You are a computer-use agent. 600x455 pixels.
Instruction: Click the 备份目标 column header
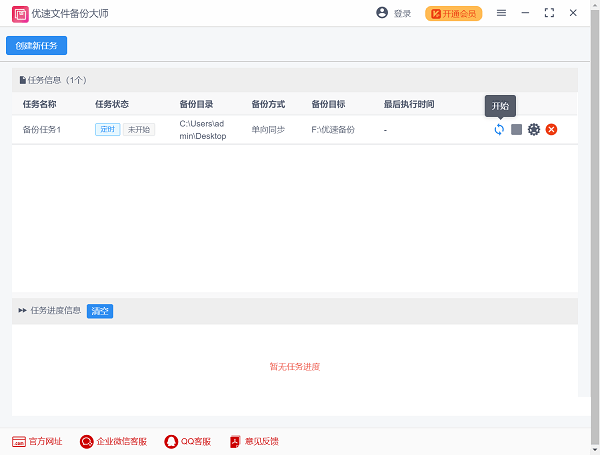tap(328, 104)
